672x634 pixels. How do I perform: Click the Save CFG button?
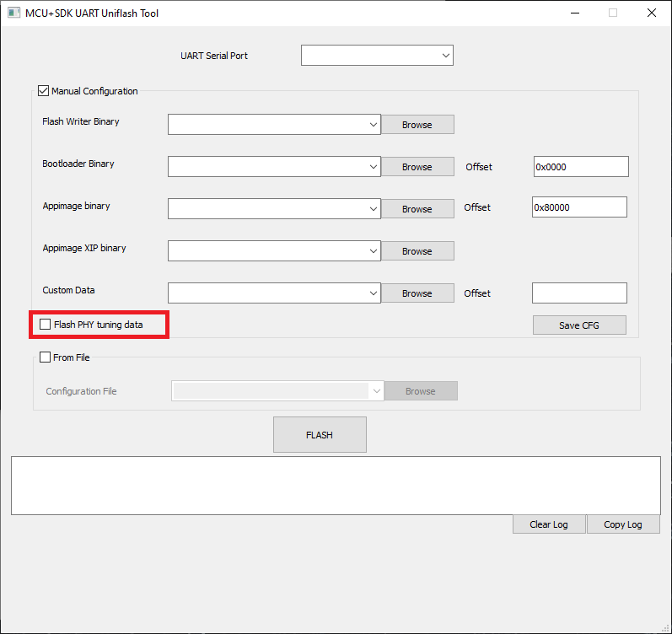[579, 325]
